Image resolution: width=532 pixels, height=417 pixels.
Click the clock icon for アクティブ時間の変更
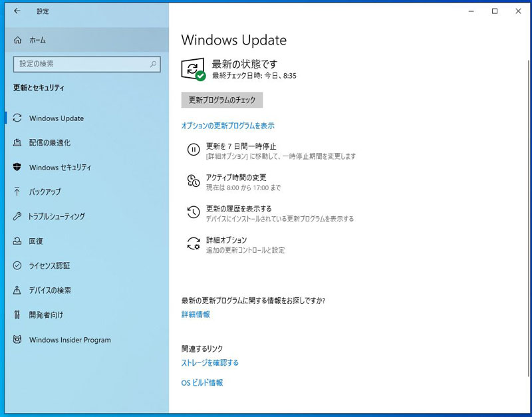pyautogui.click(x=194, y=180)
